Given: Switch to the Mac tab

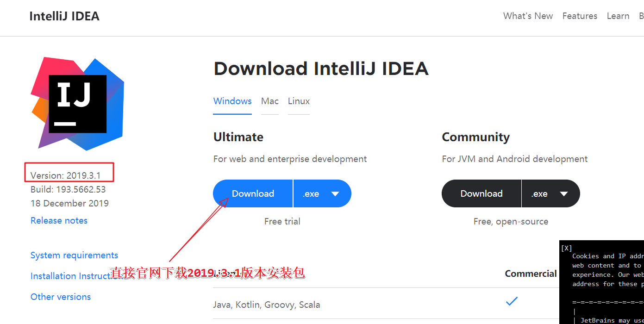Looking at the screenshot, I should click(270, 101).
